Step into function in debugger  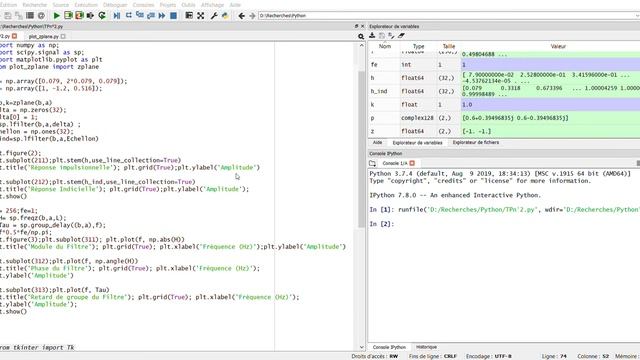tap(140, 16)
